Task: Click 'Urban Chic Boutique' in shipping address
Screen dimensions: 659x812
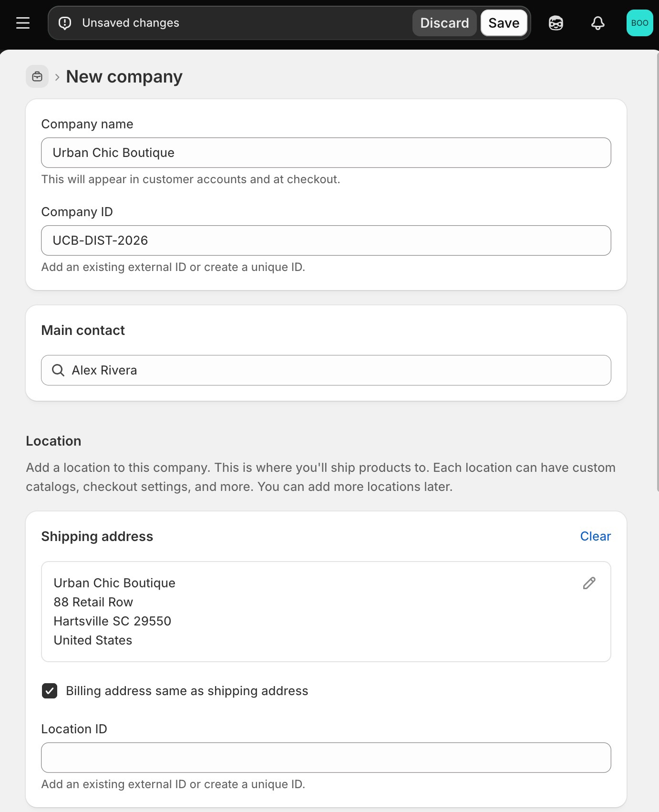Action: [114, 583]
